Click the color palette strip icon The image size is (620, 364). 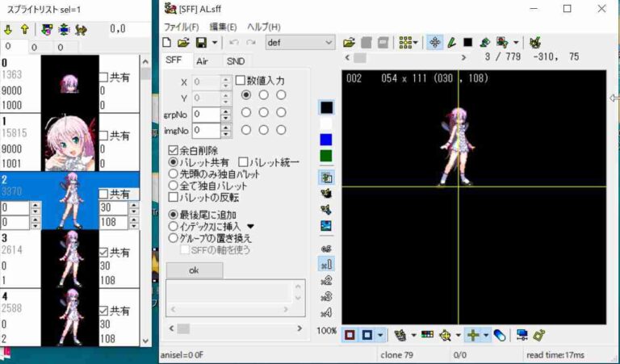click(427, 335)
